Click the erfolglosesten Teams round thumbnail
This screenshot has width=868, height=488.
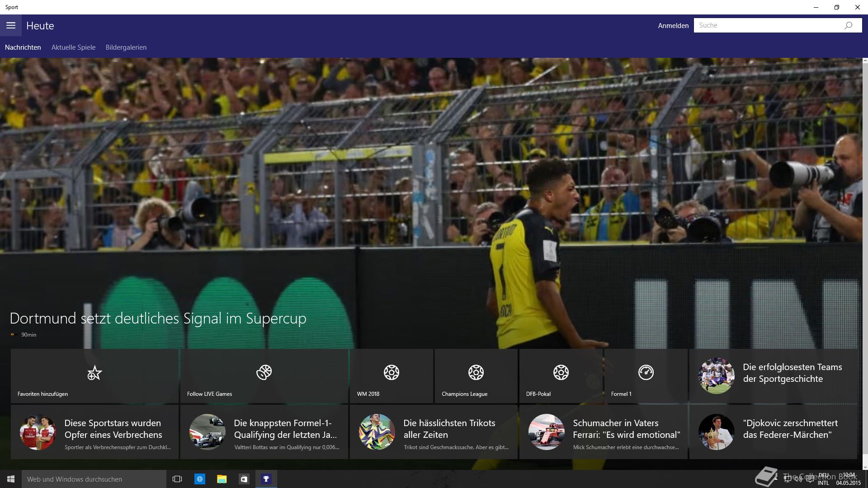716,376
